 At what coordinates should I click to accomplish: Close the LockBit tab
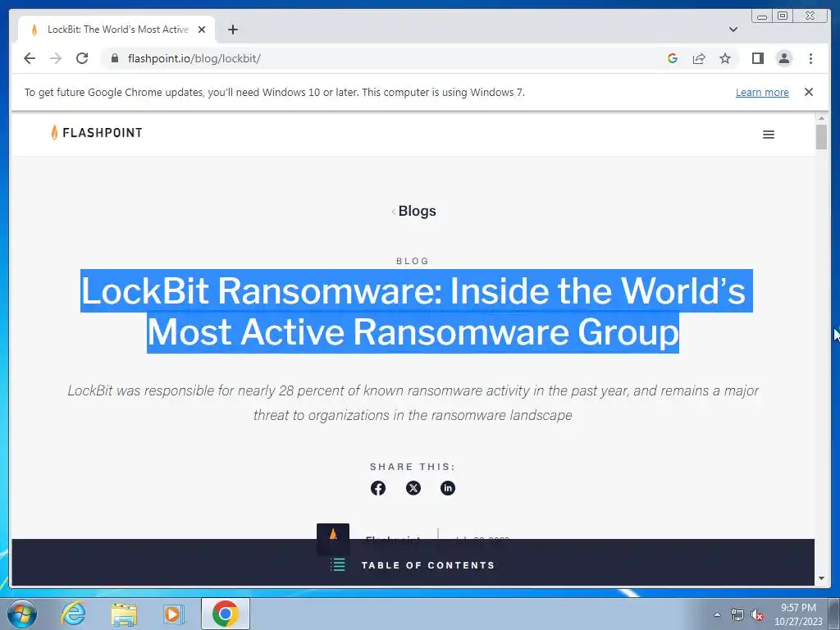(202, 30)
